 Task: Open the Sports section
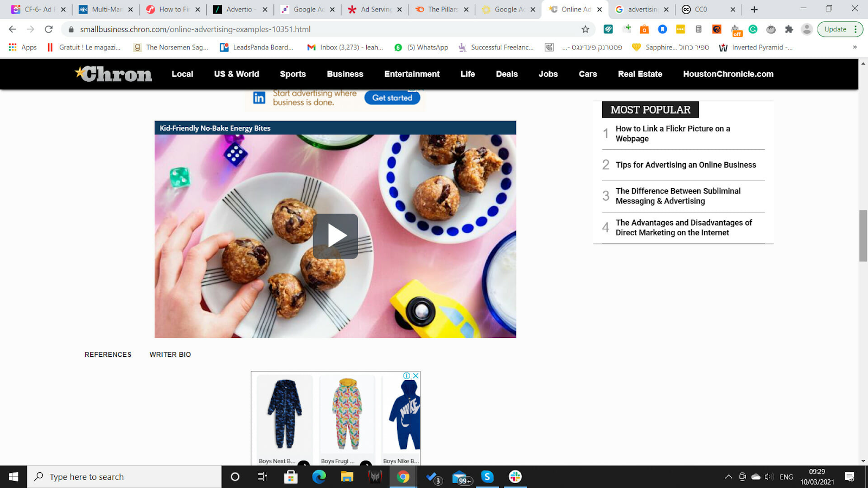293,74
